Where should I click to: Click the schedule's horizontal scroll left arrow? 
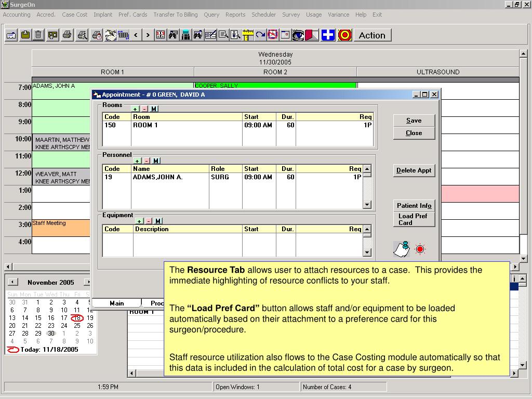[8, 267]
